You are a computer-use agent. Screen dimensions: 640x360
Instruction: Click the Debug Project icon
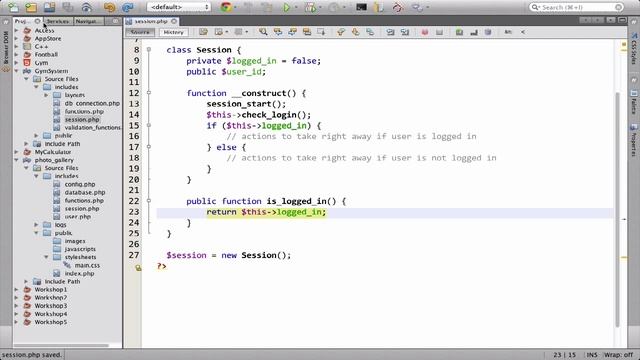coord(311,7)
